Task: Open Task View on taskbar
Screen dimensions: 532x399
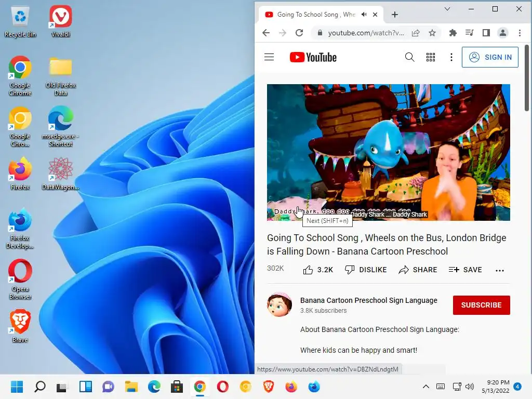Action: (x=62, y=387)
